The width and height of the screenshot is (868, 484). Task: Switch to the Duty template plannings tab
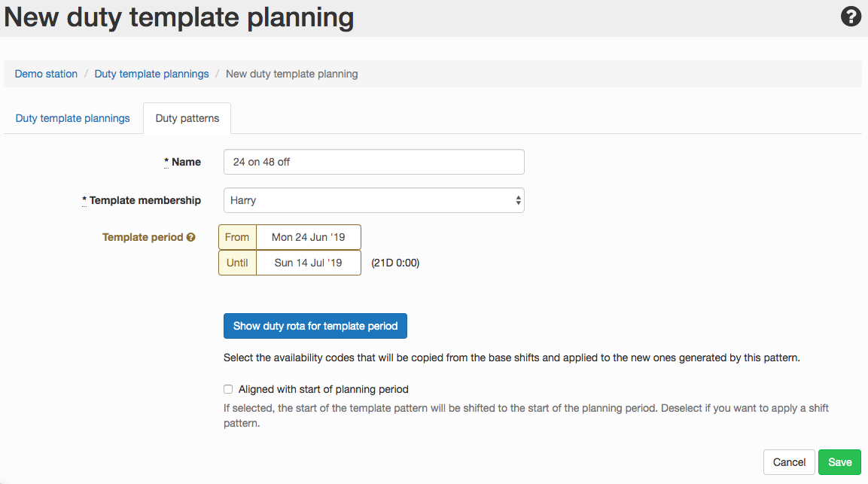click(x=73, y=118)
